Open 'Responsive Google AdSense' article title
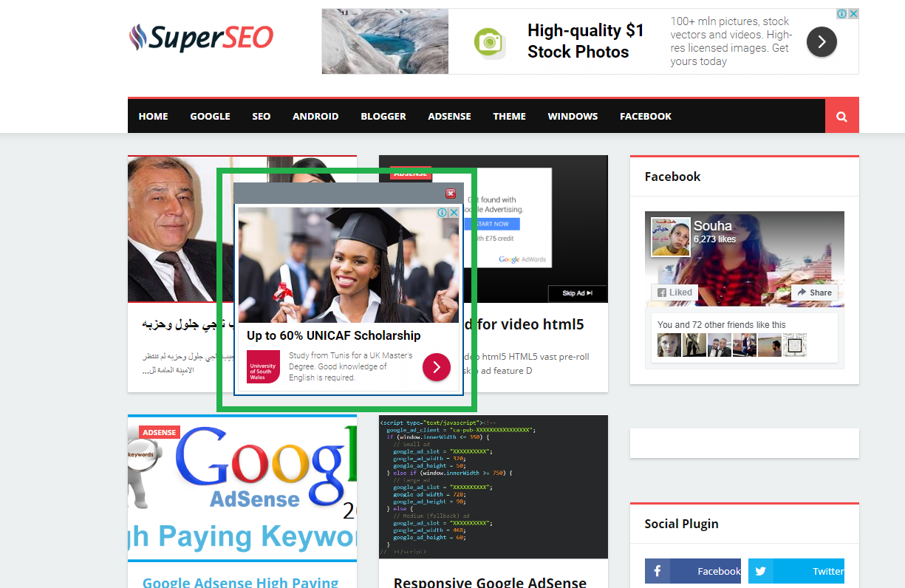This screenshot has height=588, width=905. [490, 583]
